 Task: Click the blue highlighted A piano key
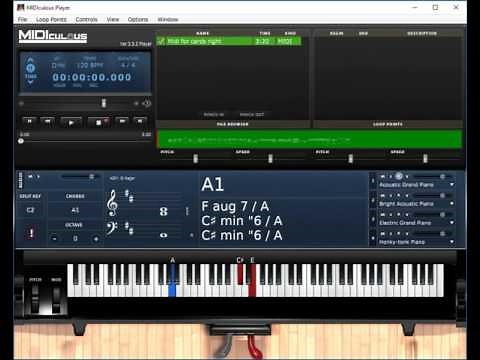172,289
